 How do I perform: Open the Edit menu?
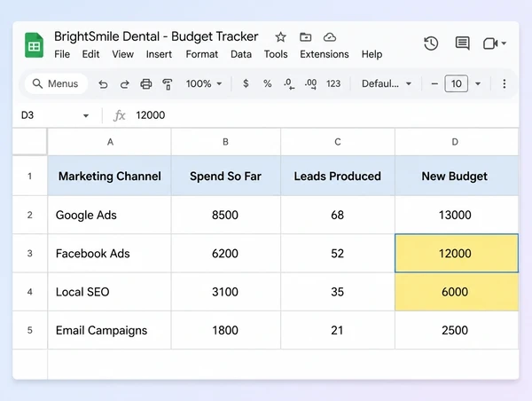tap(90, 54)
